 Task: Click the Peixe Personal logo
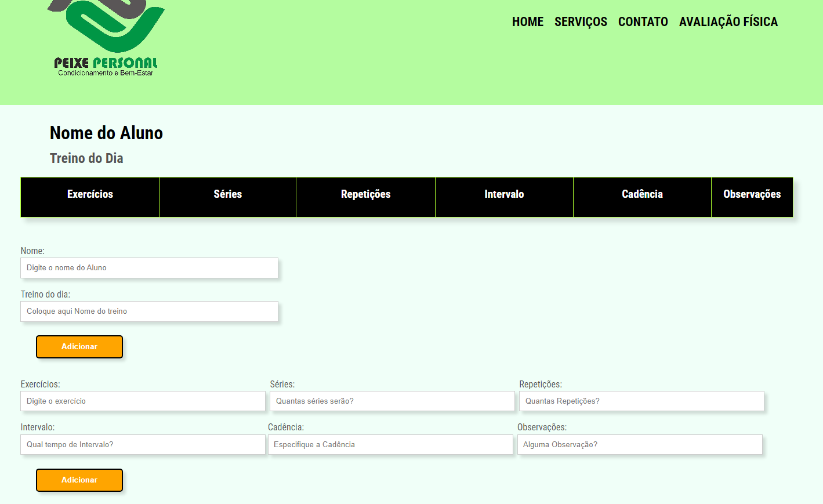106,38
